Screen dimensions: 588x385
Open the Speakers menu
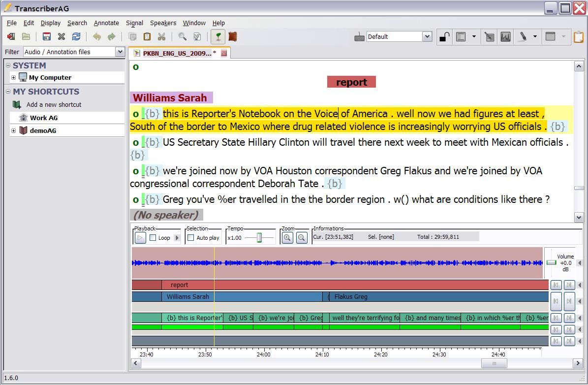point(163,23)
